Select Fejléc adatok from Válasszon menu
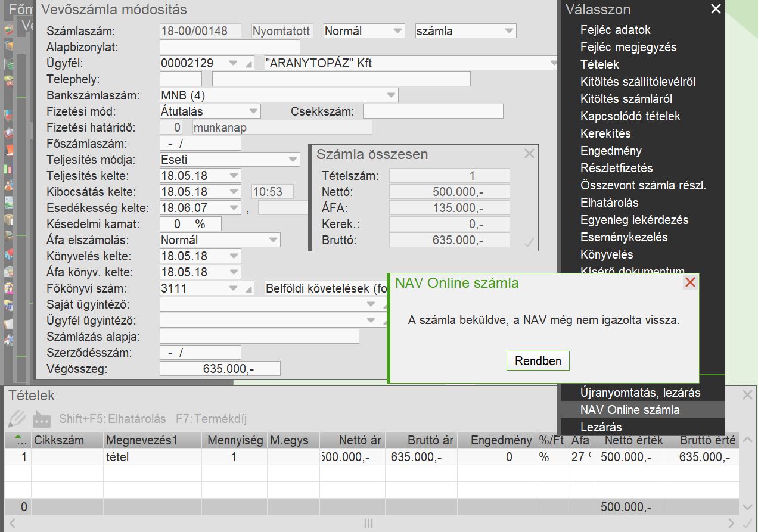This screenshot has height=532, width=758. coord(615,30)
